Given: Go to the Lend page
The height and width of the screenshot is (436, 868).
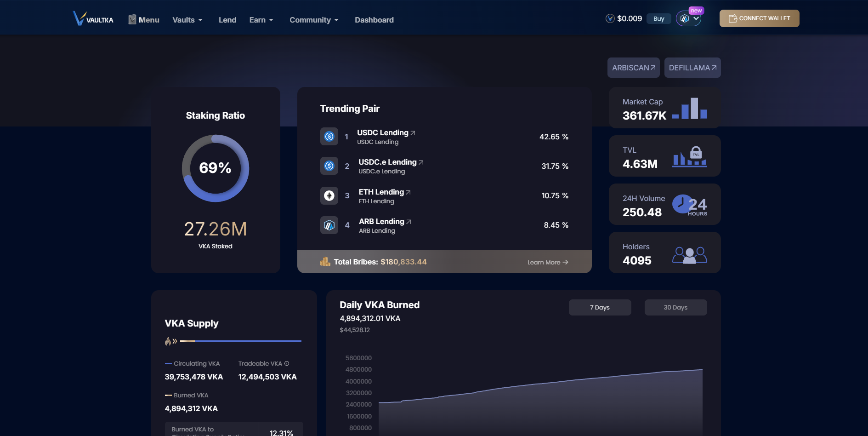Looking at the screenshot, I should pos(227,20).
